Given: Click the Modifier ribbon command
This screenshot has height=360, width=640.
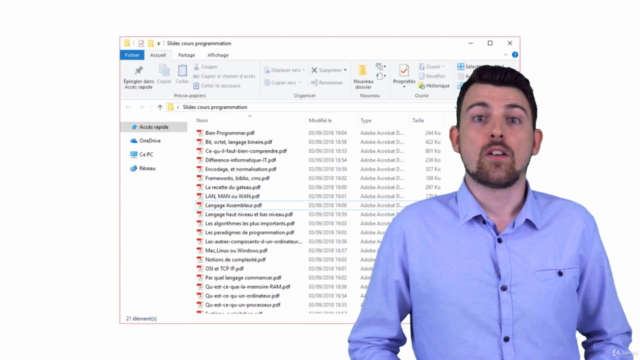Looking at the screenshot, I should (x=432, y=76).
